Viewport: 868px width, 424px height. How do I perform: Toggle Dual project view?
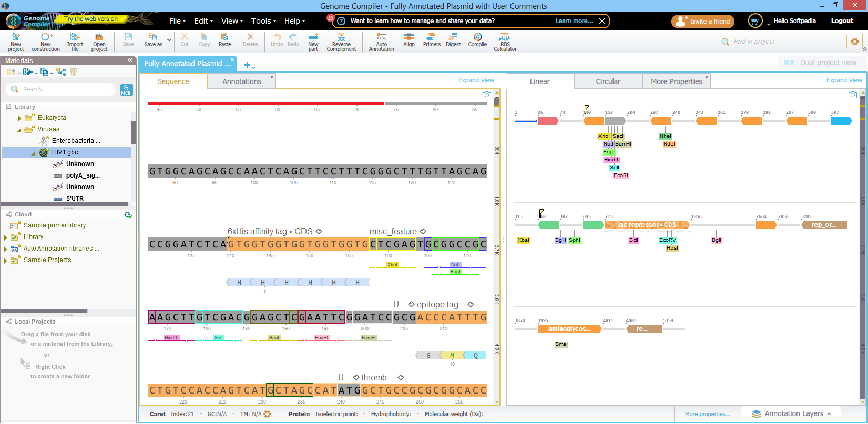820,63
